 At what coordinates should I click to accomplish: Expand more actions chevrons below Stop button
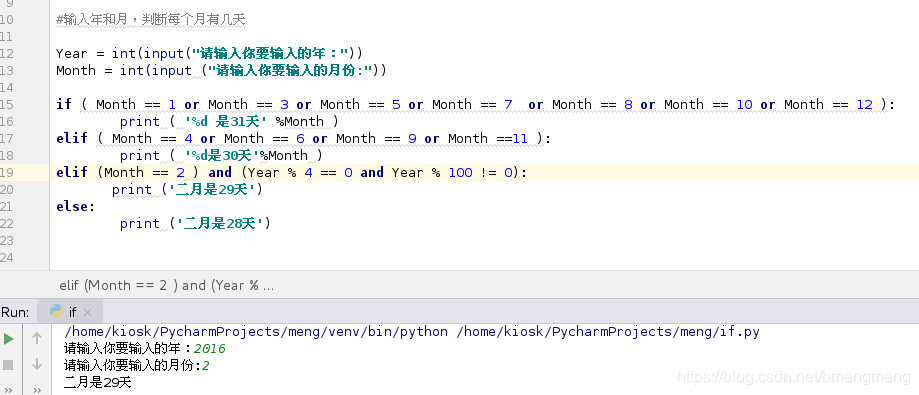click(8, 389)
